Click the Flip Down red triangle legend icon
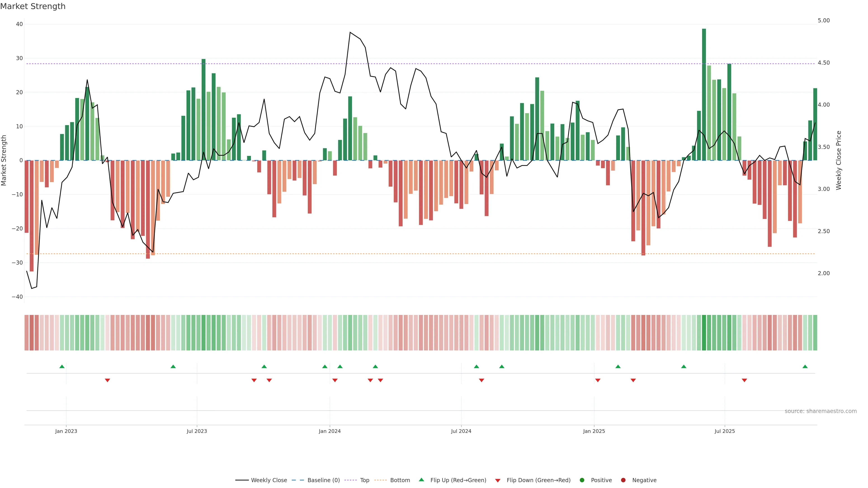This screenshot has width=868, height=488. click(498, 481)
